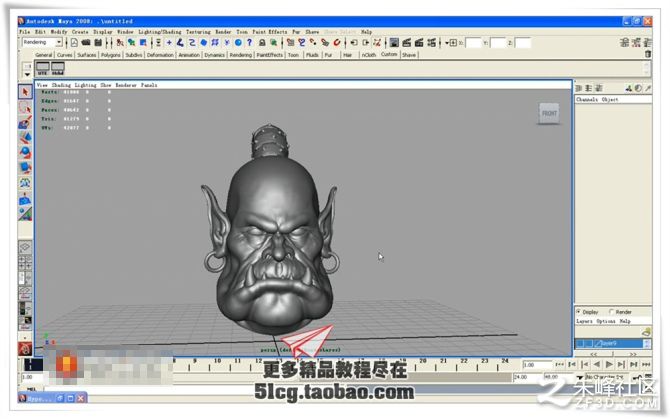This screenshot has width=670, height=419.
Task: Step forward one frame button
Action: (622, 364)
